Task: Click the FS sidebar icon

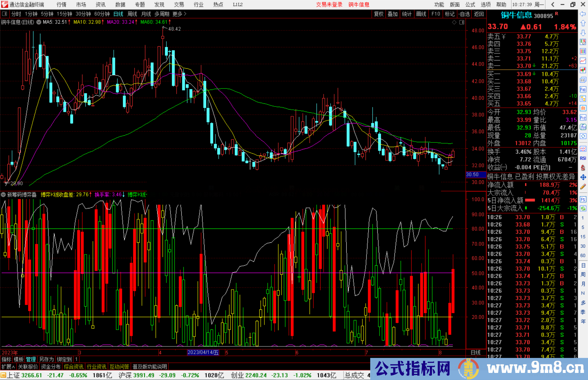Action: tap(583, 199)
